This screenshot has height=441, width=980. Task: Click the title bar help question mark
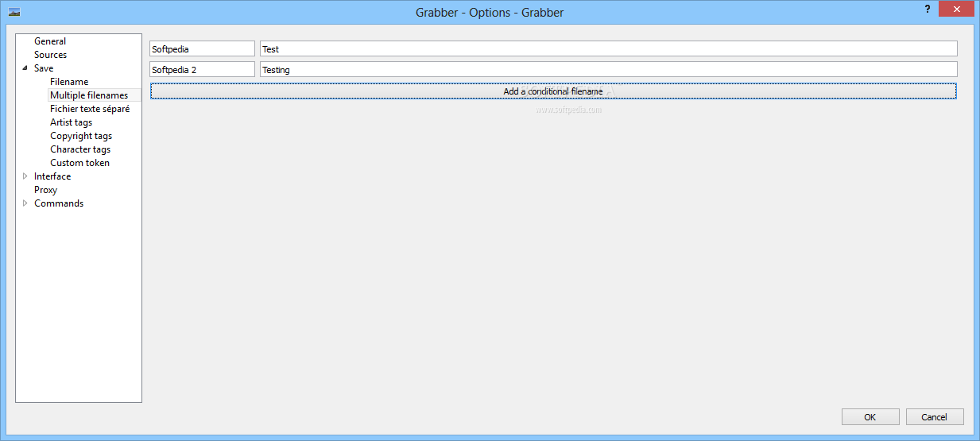coord(927,9)
